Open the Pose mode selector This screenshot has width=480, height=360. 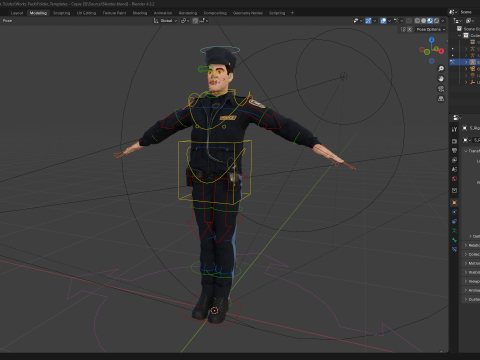pos(7,21)
